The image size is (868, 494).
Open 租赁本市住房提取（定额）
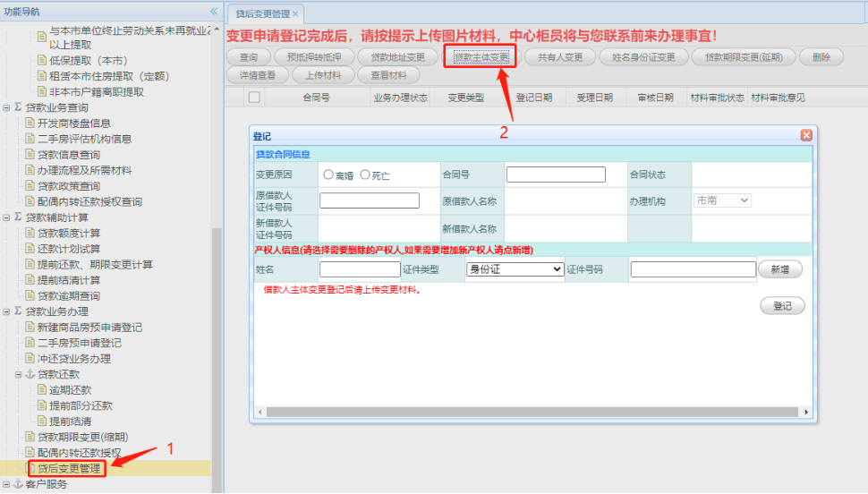[x=109, y=76]
